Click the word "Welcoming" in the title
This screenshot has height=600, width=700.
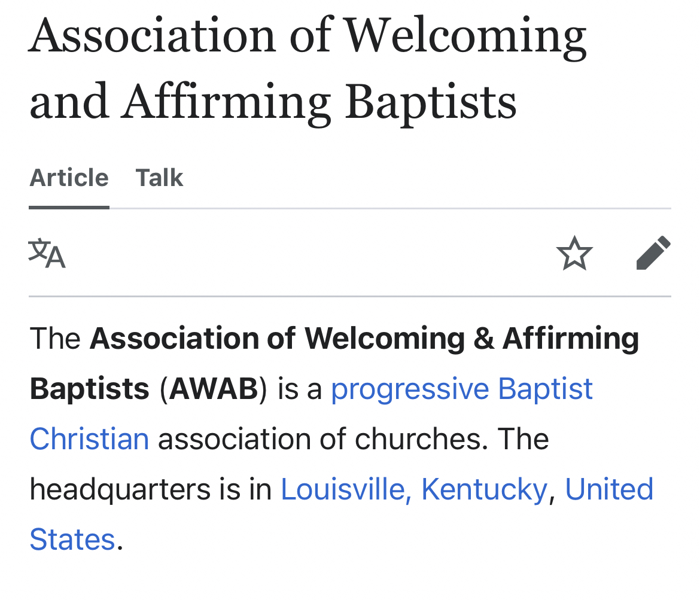pyautogui.click(x=466, y=35)
